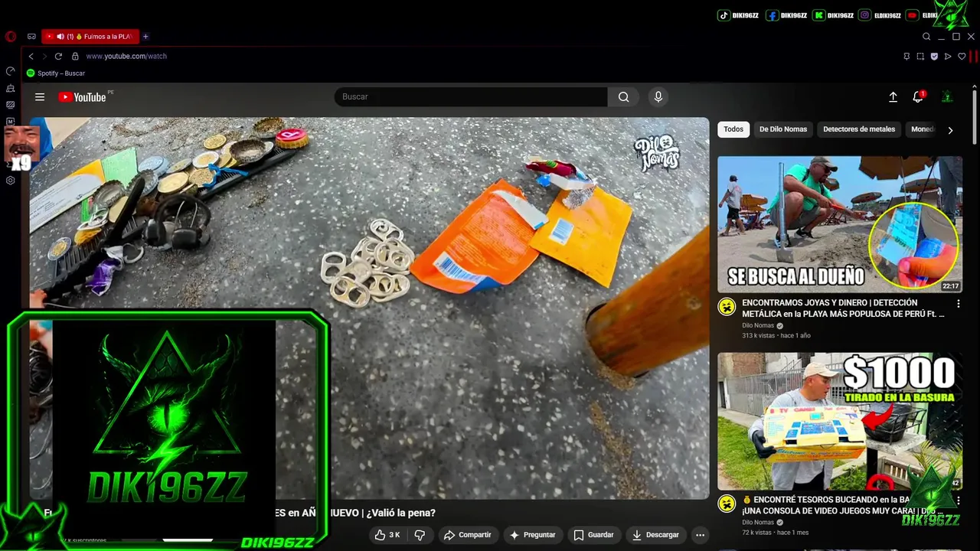
Task: Click the YouTube Buscar search field
Action: (x=471, y=97)
